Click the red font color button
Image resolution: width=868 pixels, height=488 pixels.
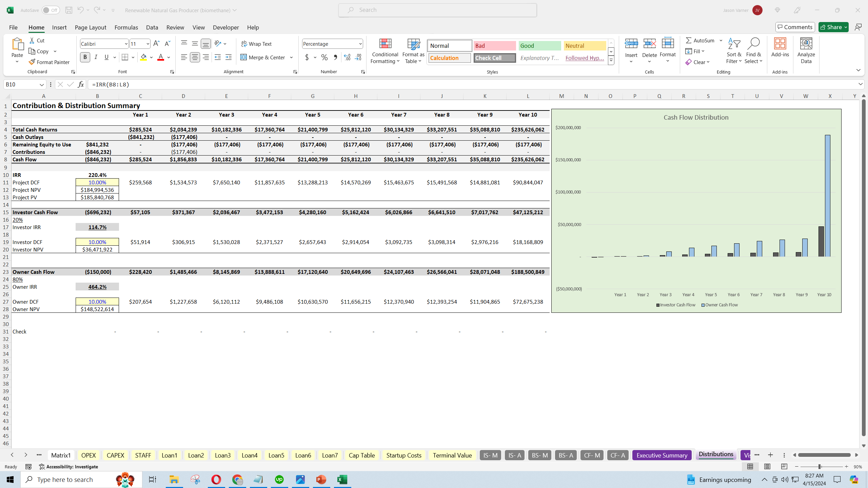click(161, 57)
